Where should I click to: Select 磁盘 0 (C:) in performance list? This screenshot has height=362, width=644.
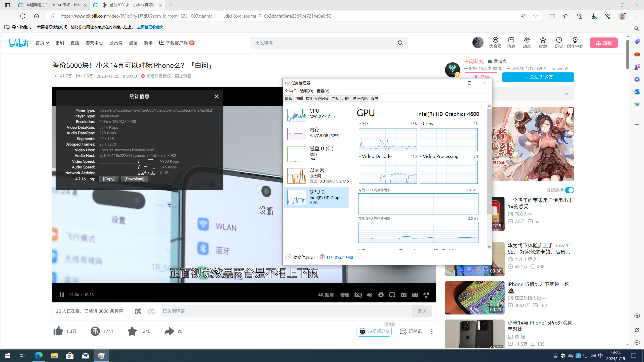(x=316, y=154)
